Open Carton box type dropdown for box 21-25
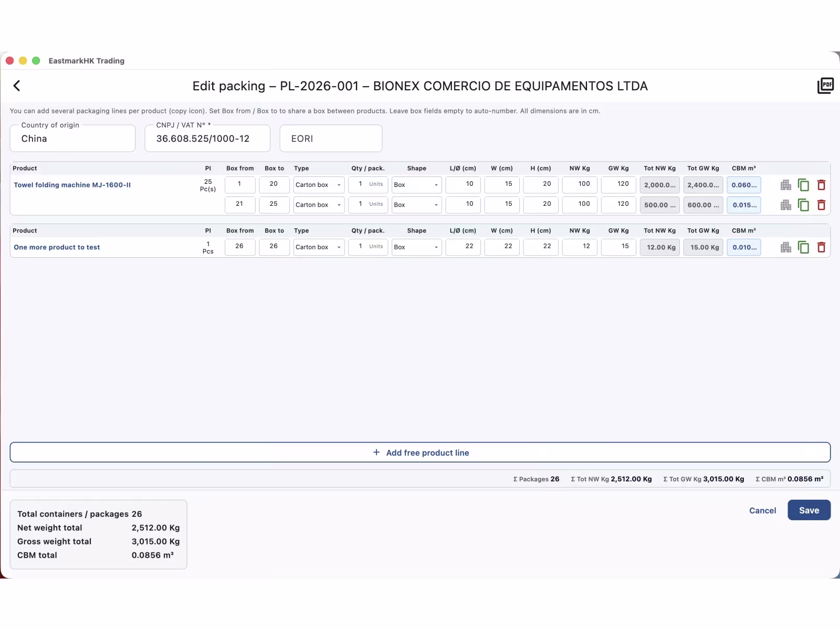 (319, 205)
